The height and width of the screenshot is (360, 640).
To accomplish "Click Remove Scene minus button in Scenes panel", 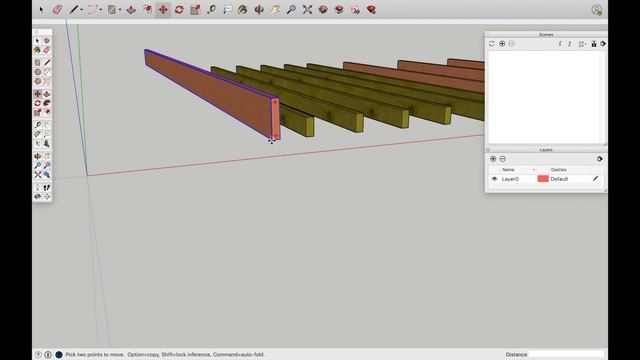I will (511, 44).
